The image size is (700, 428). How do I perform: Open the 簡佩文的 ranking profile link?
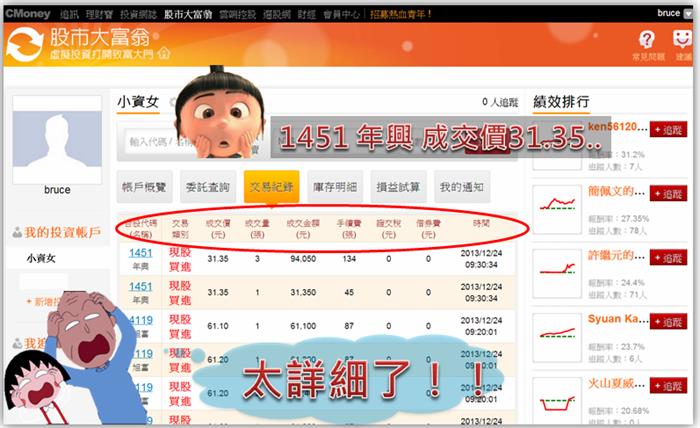coord(616,191)
